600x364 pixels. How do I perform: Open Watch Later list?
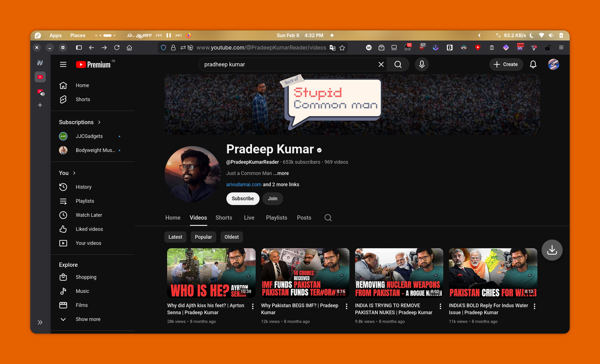(93, 215)
